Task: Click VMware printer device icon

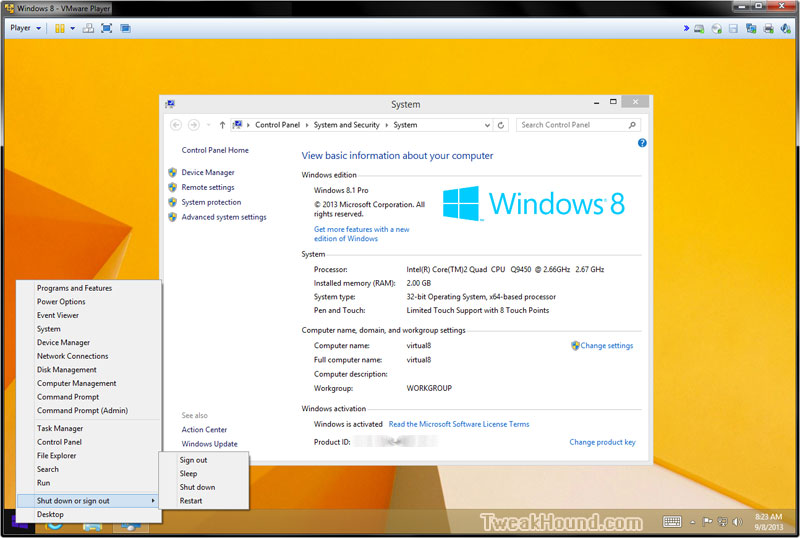Action: tap(768, 29)
